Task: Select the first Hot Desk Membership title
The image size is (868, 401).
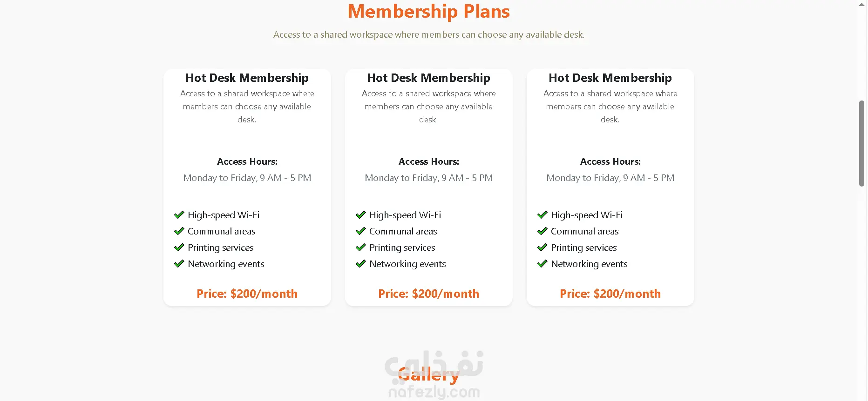Action: pos(247,78)
